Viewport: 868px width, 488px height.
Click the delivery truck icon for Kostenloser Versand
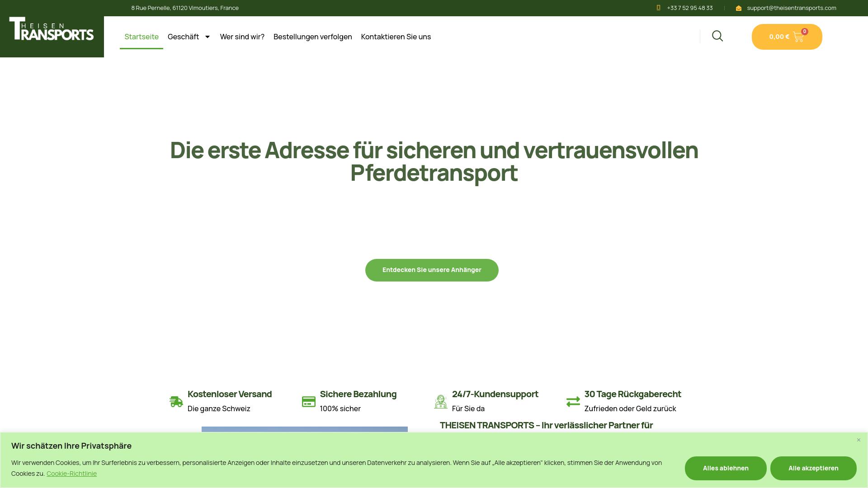(x=176, y=401)
